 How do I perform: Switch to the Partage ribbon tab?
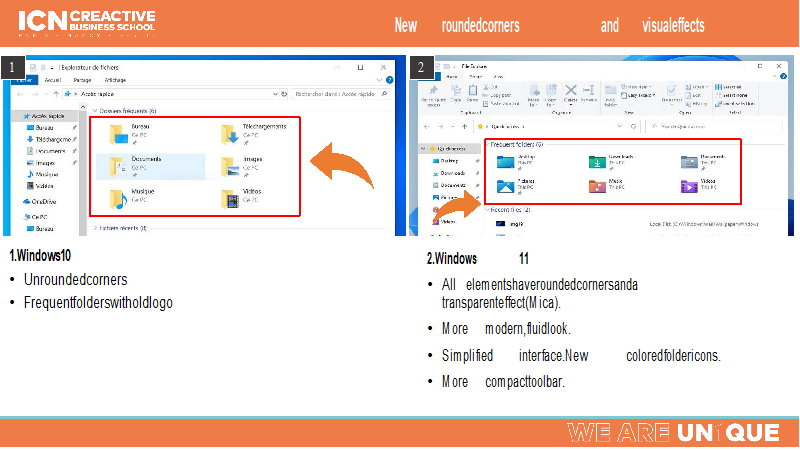(82, 80)
